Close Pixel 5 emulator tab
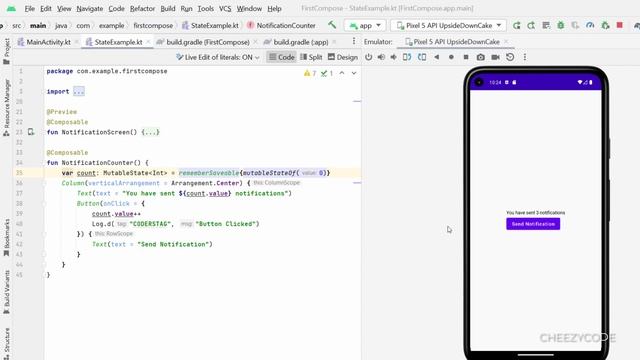Viewport: 640px width, 360px height. click(x=506, y=42)
